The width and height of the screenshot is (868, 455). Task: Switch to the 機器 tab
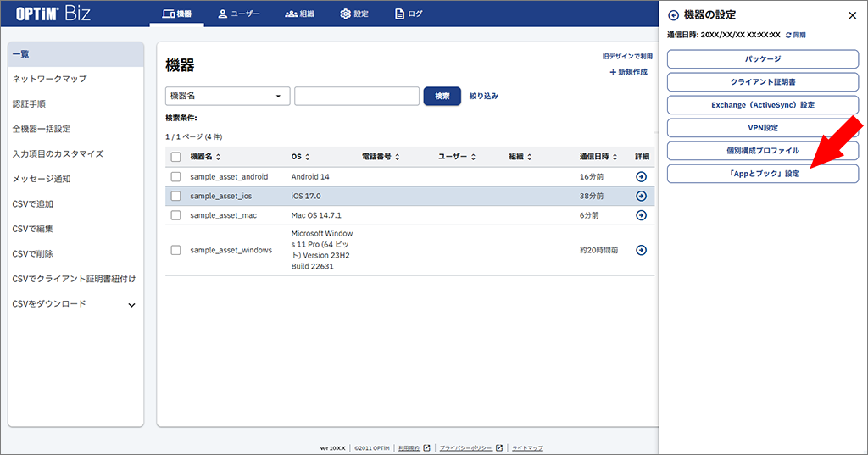click(176, 14)
